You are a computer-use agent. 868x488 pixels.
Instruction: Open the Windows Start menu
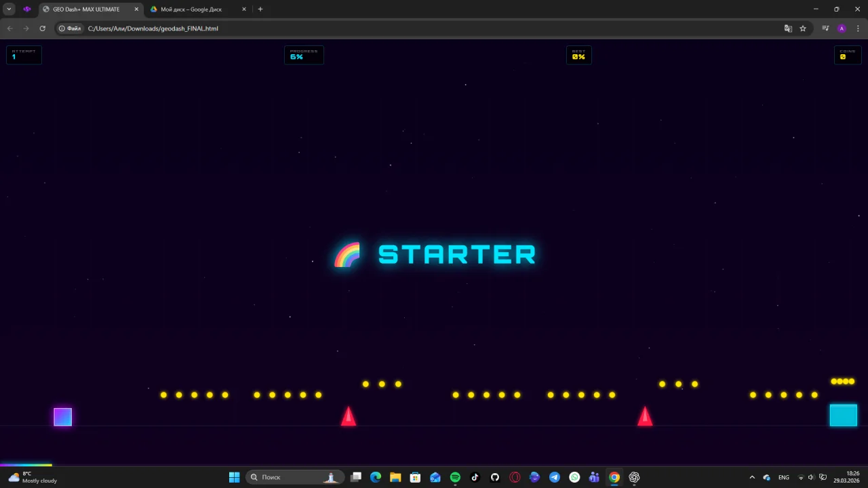pyautogui.click(x=234, y=477)
